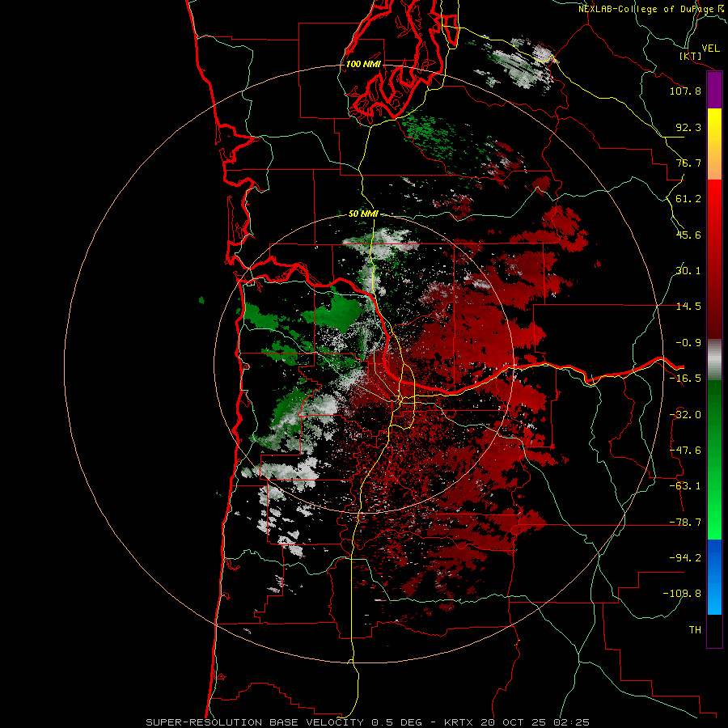The height and width of the screenshot is (728, 728).
Task: Click the -109.8 scale value
Action: tap(683, 594)
